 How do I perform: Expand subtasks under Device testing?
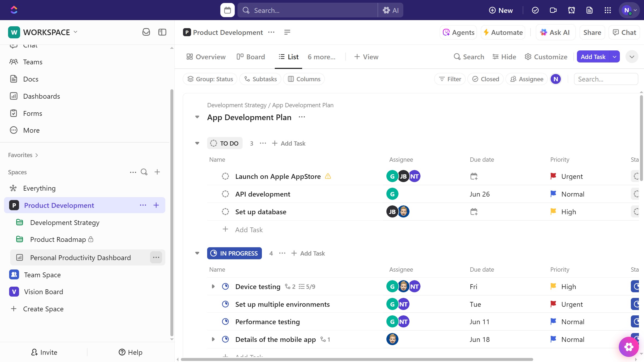tap(213, 286)
